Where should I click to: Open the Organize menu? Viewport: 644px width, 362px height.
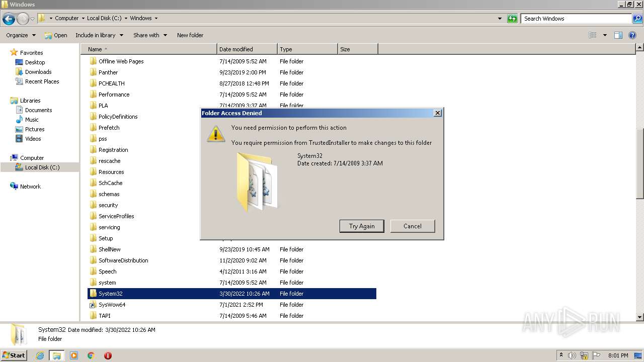21,35
